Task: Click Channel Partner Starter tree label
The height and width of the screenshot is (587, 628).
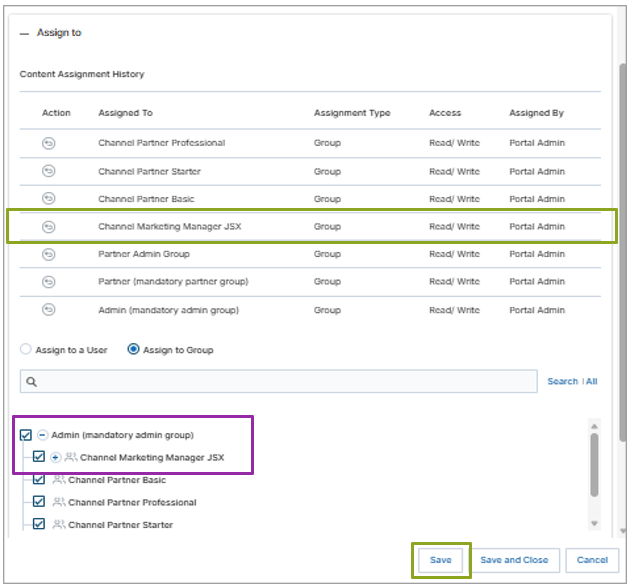Action: tap(121, 525)
